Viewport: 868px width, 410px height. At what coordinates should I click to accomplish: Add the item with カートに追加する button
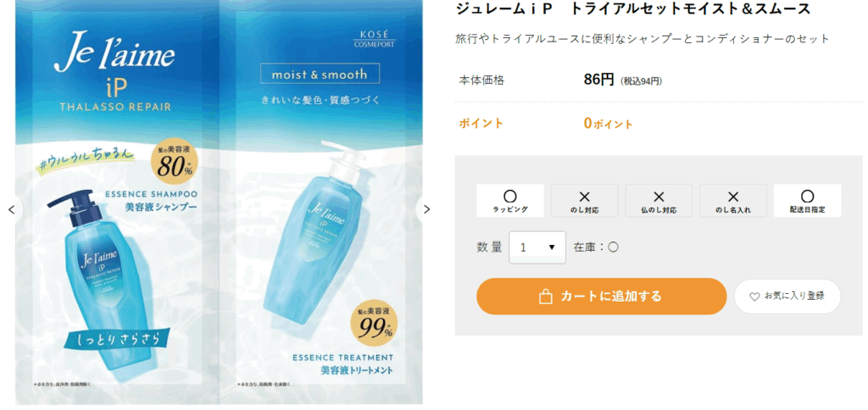point(601,296)
